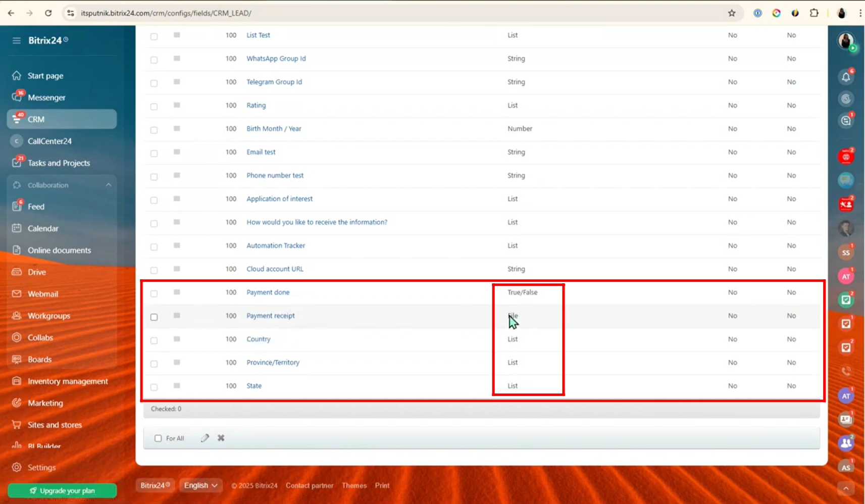Screen dimensions: 865x504
Task: Open the Collabs icon in sidebar
Action: (17, 337)
